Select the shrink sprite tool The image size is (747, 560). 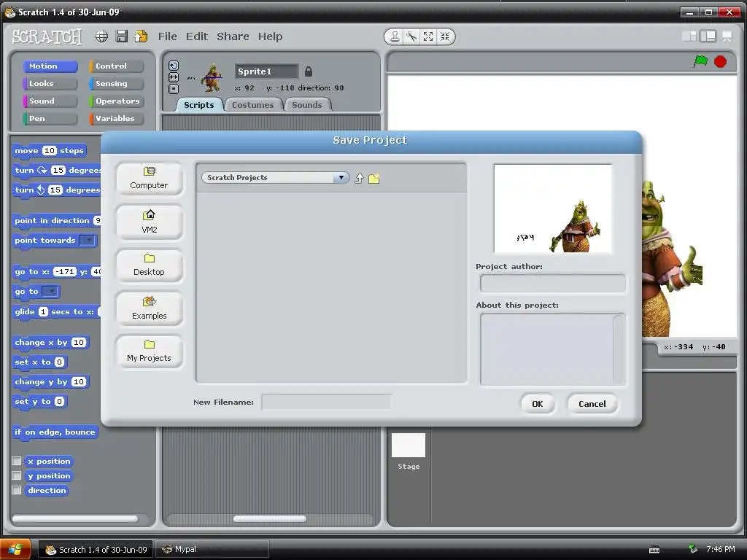pyautogui.click(x=445, y=36)
